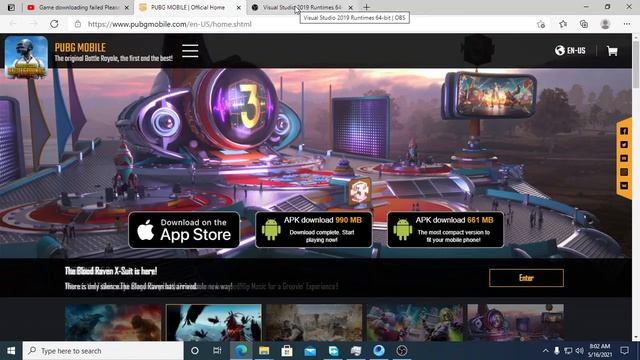Screen dimensions: 640x360
Task: Open Task View on the taskbar
Action: [x=217, y=351]
